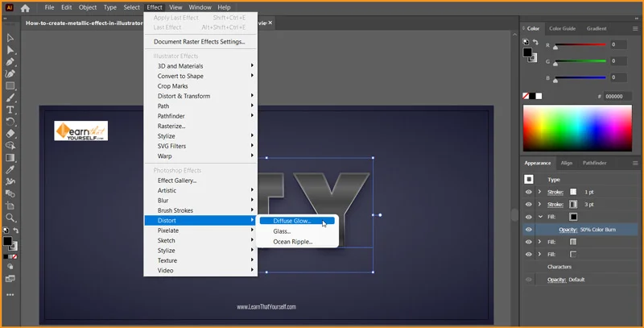
Task: Hide the 1 pt Stroke visibility eye
Action: pos(529,193)
